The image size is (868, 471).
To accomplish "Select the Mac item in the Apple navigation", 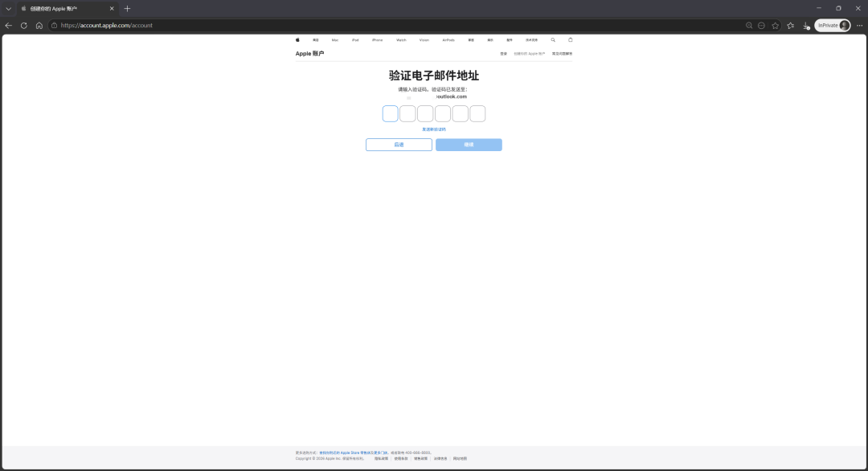I will [335, 39].
